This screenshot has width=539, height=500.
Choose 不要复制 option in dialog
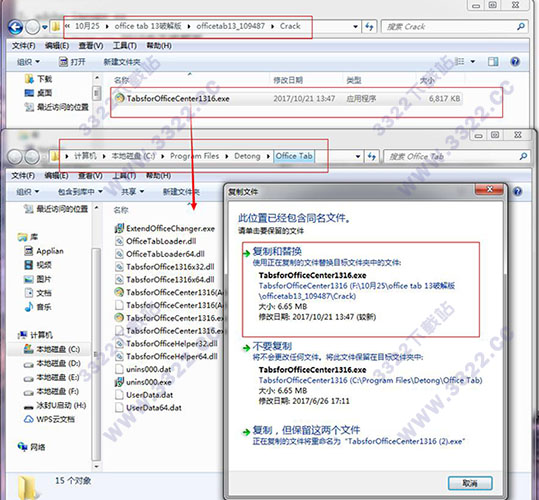[363, 374]
